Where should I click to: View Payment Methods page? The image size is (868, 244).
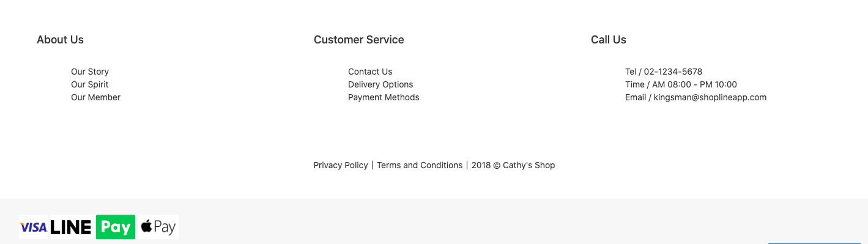click(384, 97)
